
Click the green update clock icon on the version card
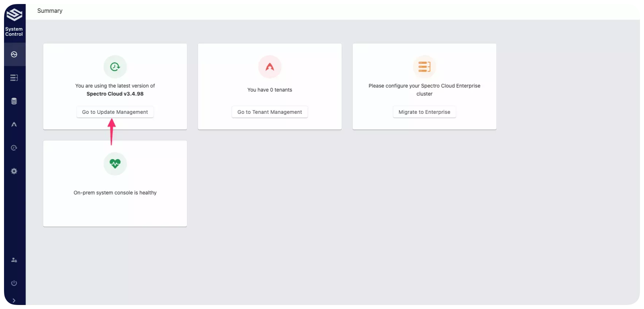[x=115, y=67]
